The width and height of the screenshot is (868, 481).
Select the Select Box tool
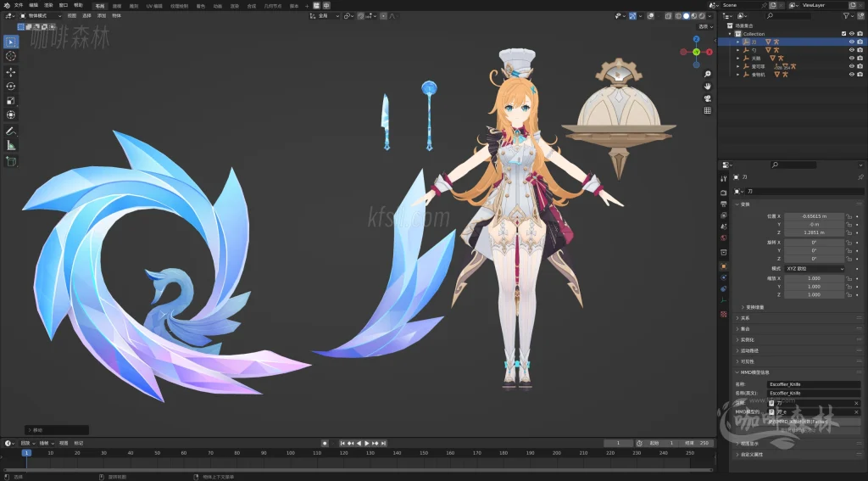10,42
